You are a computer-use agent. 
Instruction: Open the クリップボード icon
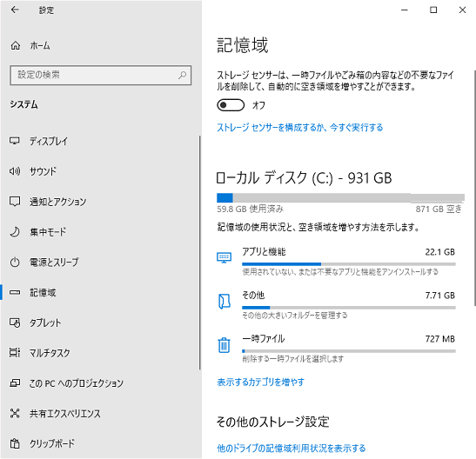(x=15, y=443)
